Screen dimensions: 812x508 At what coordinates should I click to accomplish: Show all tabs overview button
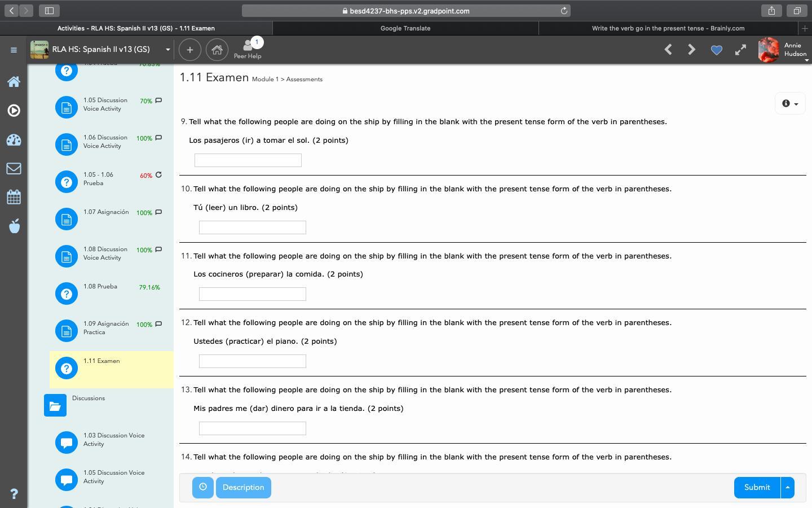coord(797,11)
